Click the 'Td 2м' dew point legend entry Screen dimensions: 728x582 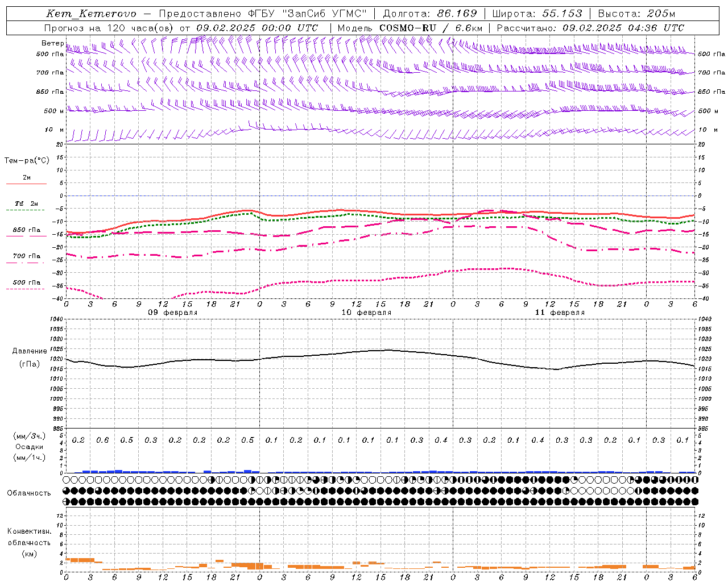click(27, 203)
